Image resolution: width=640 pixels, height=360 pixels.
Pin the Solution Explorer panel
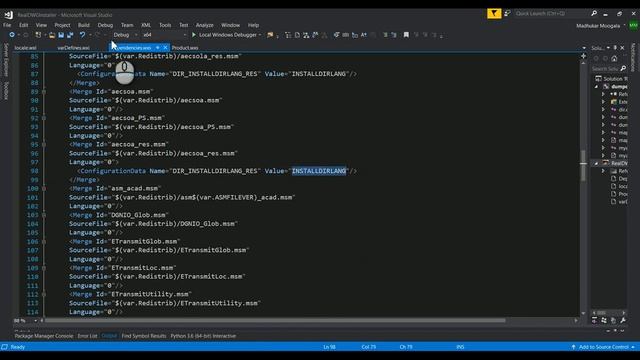click(x=615, y=48)
